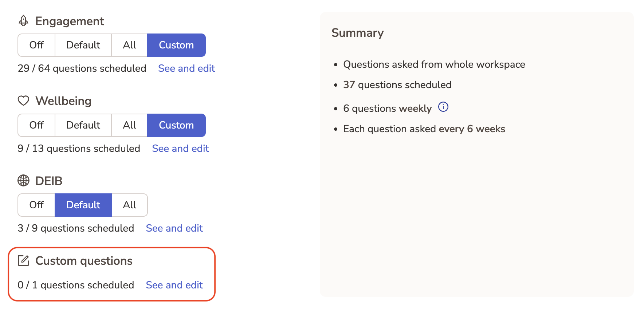Click the DEIB globe icon

(23, 181)
